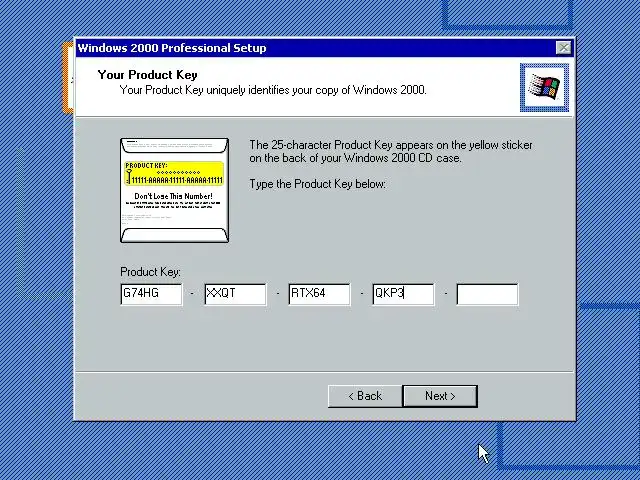
Task: Click the 'Your Product Key' heading
Action: coord(147,75)
